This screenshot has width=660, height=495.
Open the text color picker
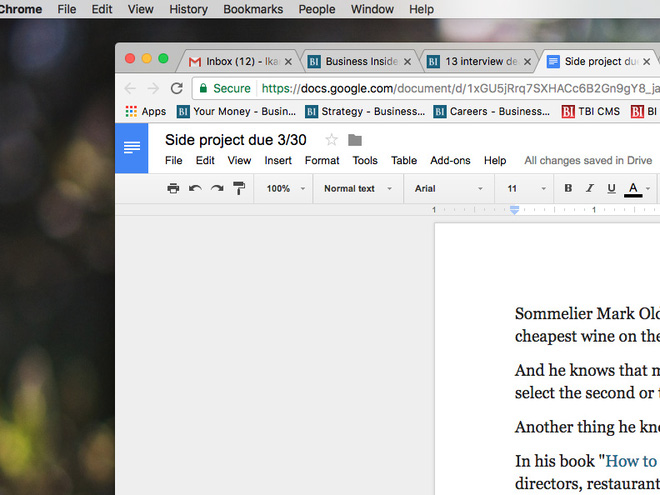point(633,189)
